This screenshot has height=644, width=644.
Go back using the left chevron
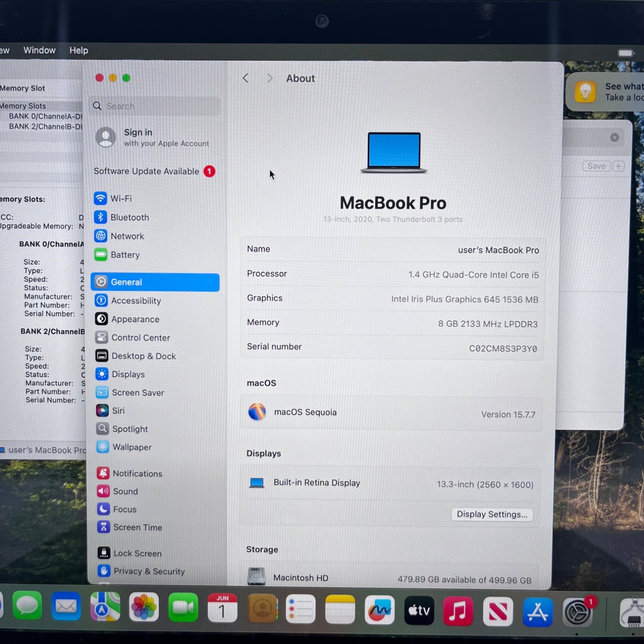(x=246, y=78)
